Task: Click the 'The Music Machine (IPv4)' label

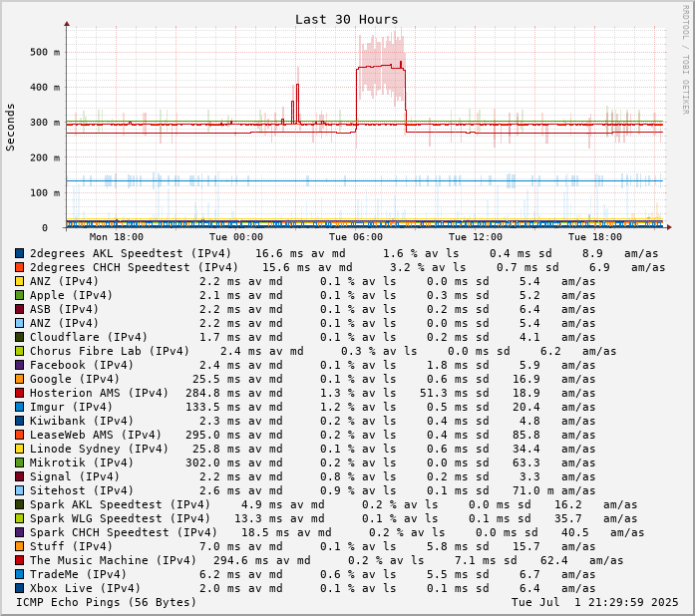Action: 113,560
